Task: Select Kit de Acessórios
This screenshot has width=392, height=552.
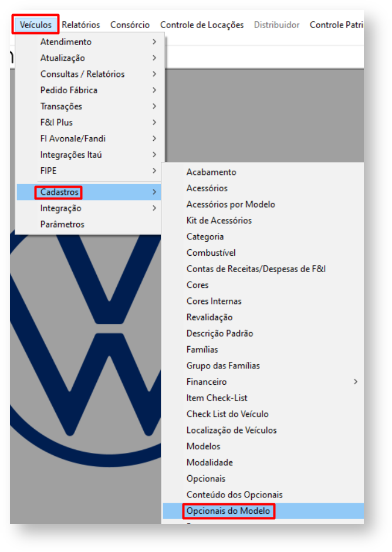Action: tap(263, 221)
